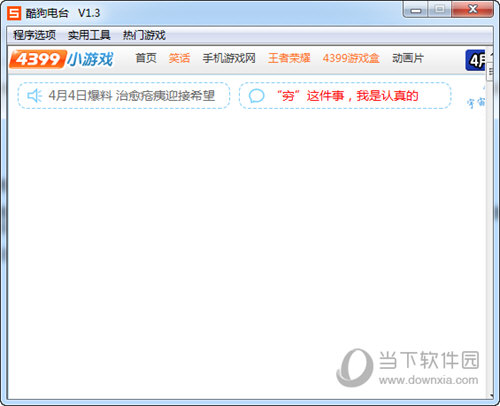The height and width of the screenshot is (406, 500).
Task: Open the 热门游戏 menu
Action: tap(144, 35)
